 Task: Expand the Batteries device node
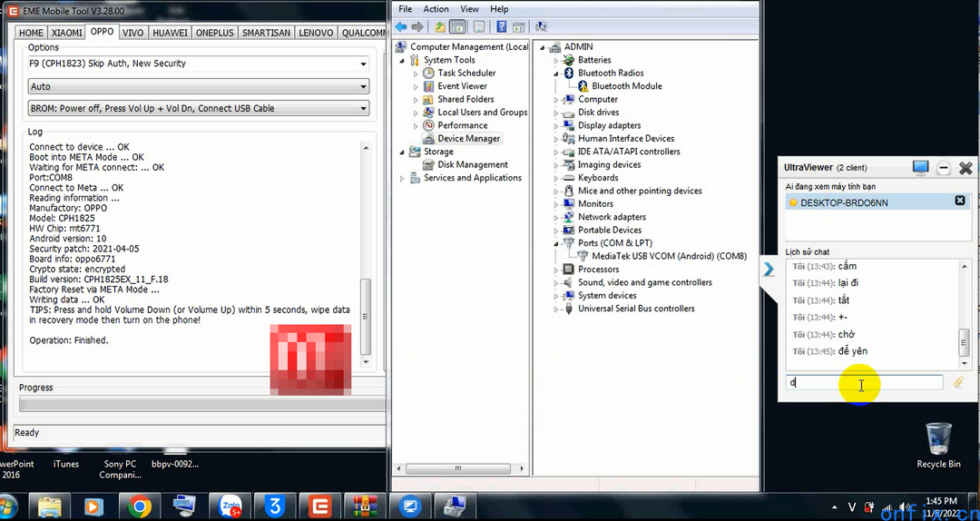[555, 60]
